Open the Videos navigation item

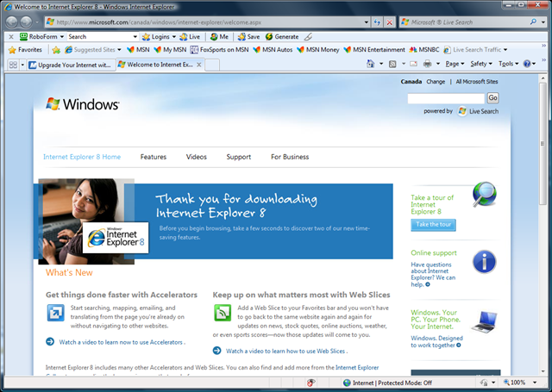click(x=196, y=157)
